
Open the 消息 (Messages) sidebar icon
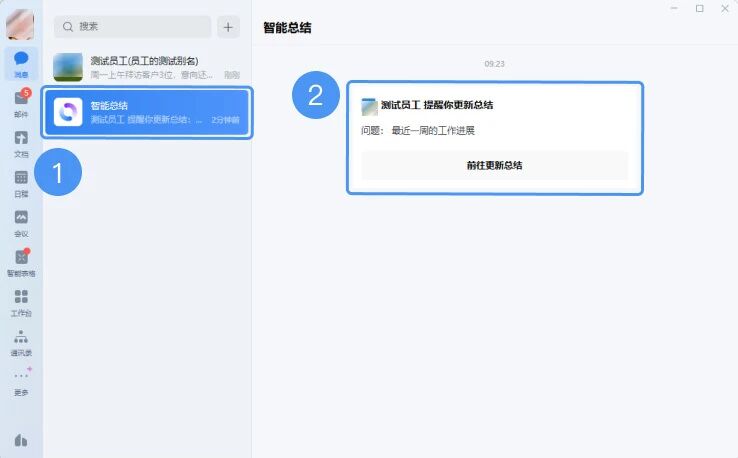coord(21,61)
